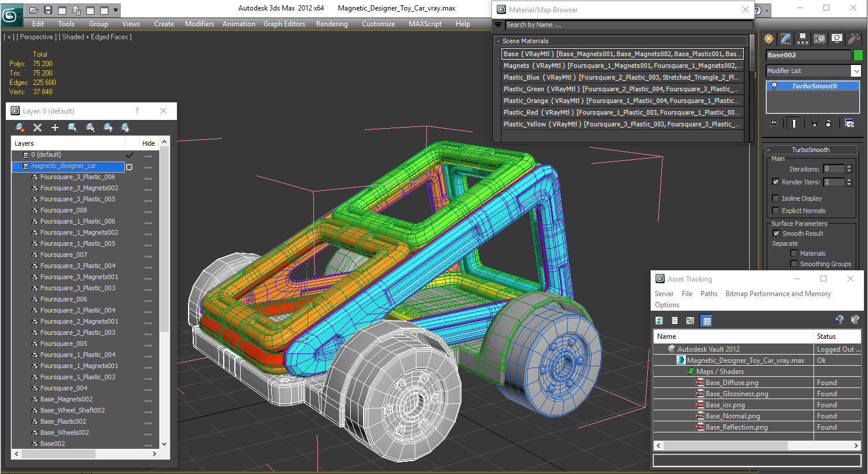The height and width of the screenshot is (474, 868).
Task: Open the Perspective viewport label menu
Action: tap(37, 37)
